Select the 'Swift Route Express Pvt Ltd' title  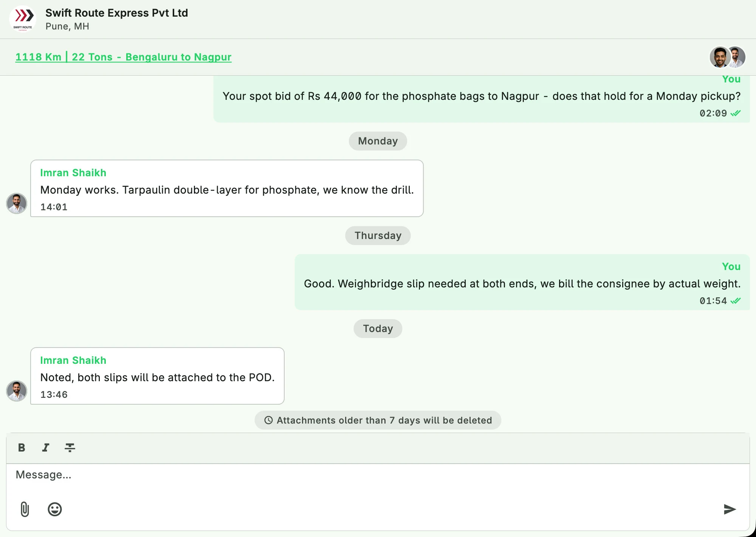[116, 13]
